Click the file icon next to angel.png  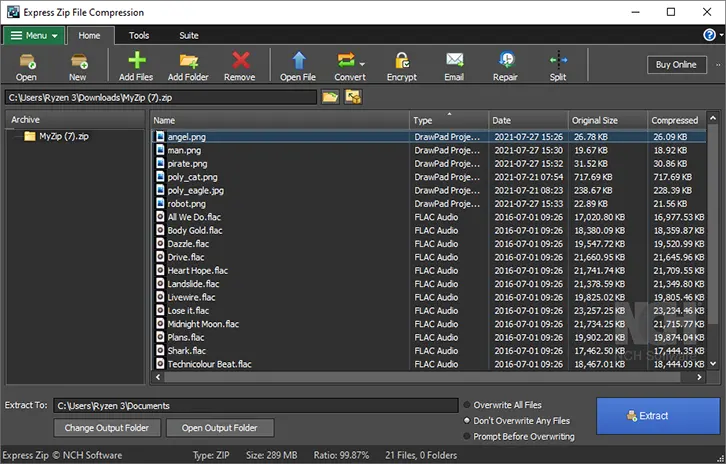click(160, 136)
